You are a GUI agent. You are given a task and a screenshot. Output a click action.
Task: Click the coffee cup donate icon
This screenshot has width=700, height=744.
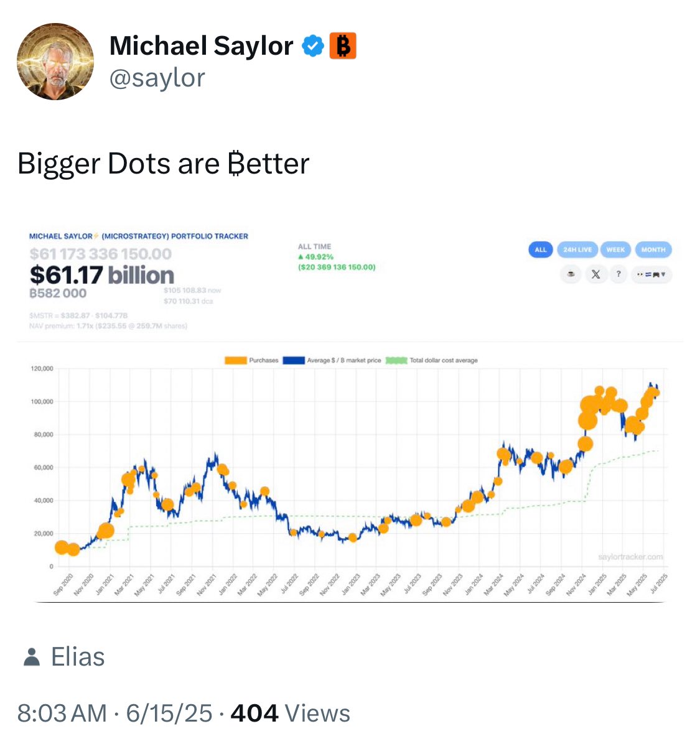(571, 274)
